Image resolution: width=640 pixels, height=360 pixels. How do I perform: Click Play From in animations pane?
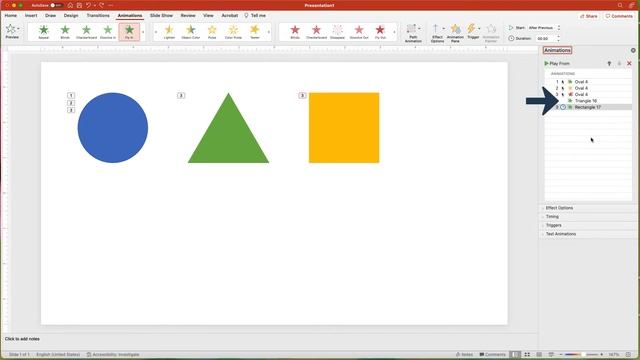tap(557, 64)
